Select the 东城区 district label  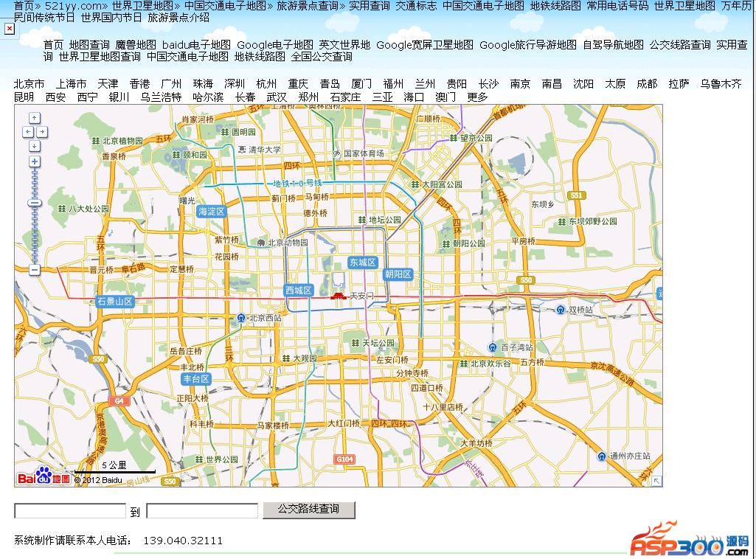coord(363,262)
